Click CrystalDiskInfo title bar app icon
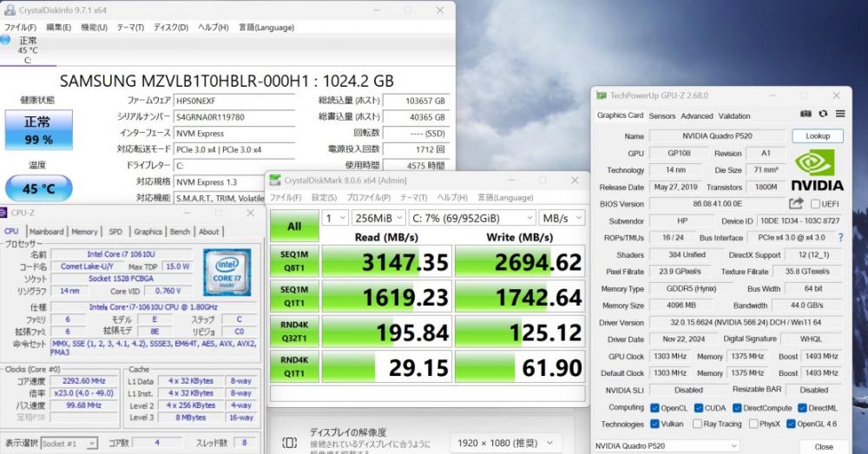Viewport: 868px width, 454px height. (x=10, y=10)
